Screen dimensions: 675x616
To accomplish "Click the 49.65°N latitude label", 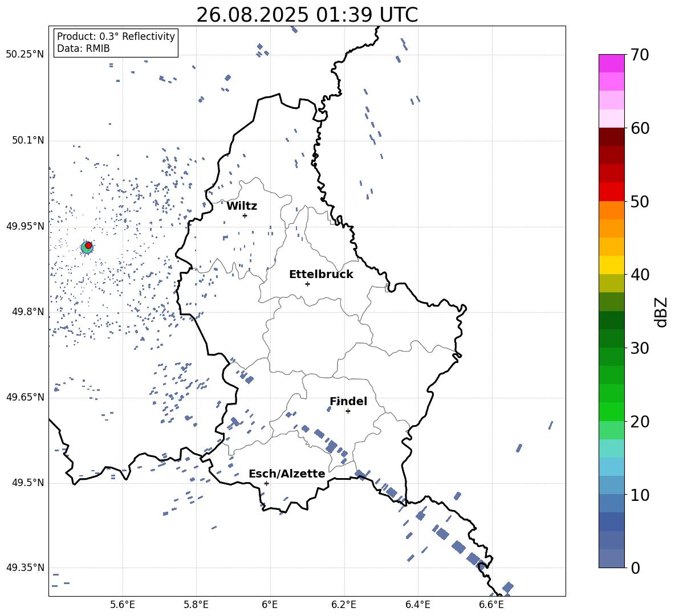I will coord(25,397).
